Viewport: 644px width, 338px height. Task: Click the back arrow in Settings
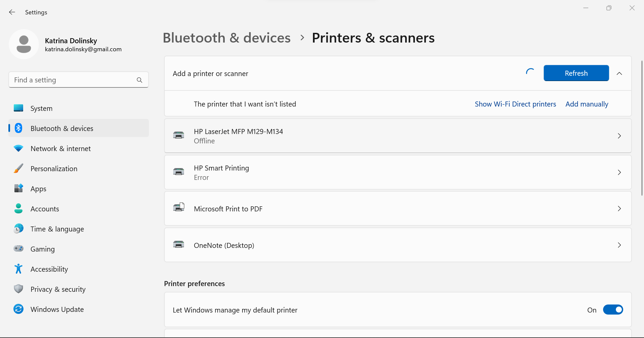[12, 12]
